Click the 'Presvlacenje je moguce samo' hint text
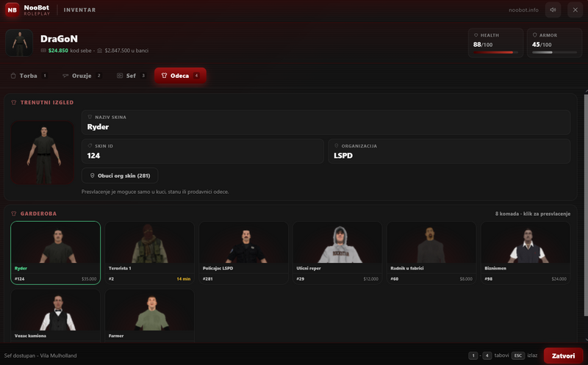Viewport: 588px width, 365px height. (x=155, y=192)
